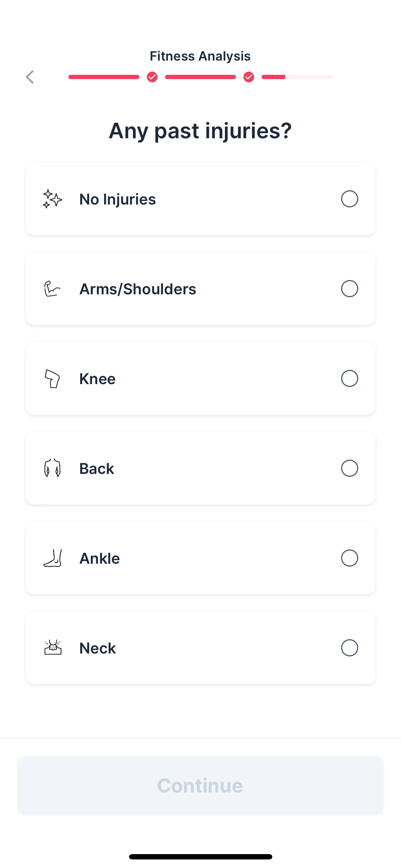401x868 pixels.
Task: Choose the Knee radio button
Action: [x=349, y=378]
